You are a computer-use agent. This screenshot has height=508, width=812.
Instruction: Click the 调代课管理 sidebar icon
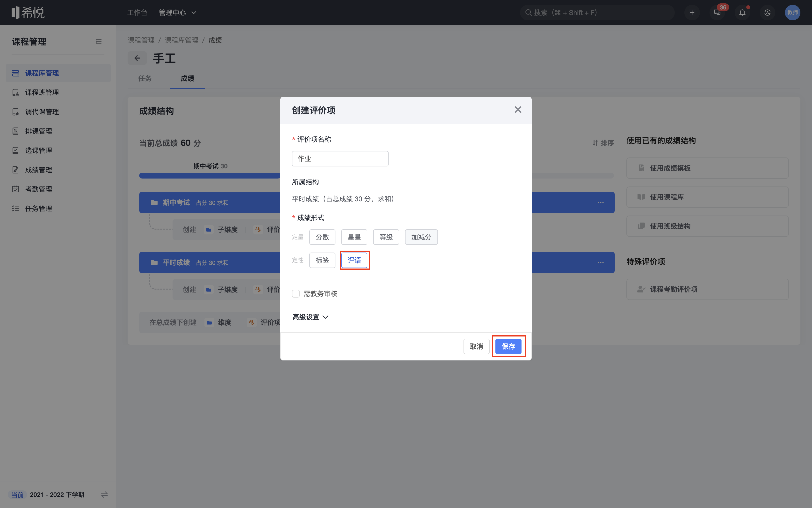[x=15, y=112]
